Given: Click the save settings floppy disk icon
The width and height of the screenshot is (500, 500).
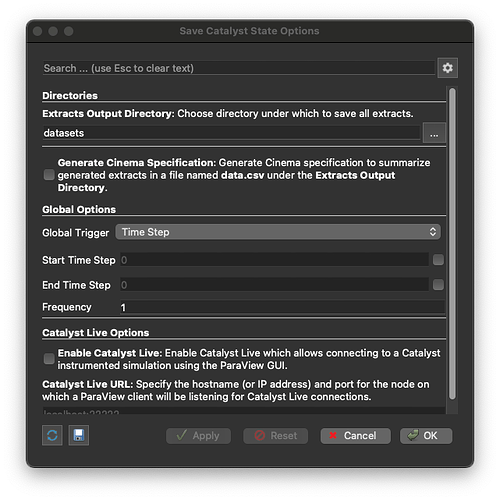Looking at the screenshot, I should coord(79,435).
